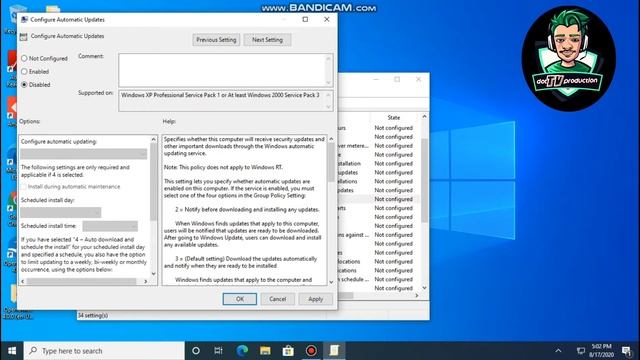Viewport: 640px width, 360px height.
Task: Click the Configure Automatic Updates title bar icon
Action: click(24, 20)
